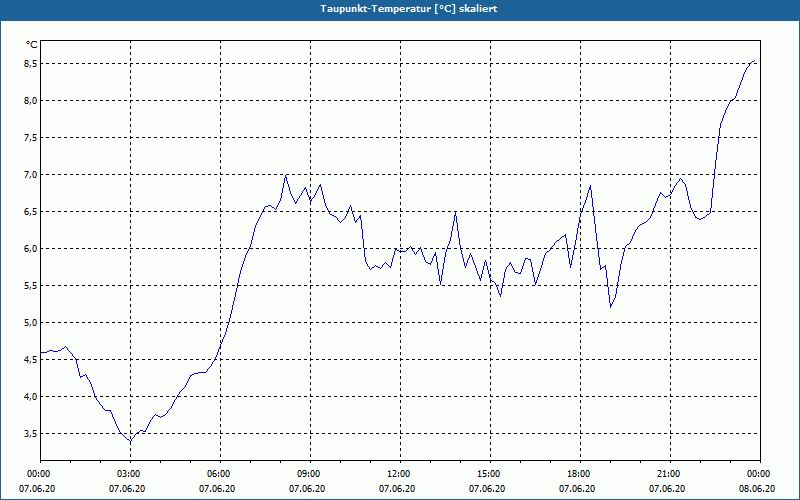
Task: Click the chart title Taupunkt-Temperatur [°C] skaliert
Action: click(409, 9)
